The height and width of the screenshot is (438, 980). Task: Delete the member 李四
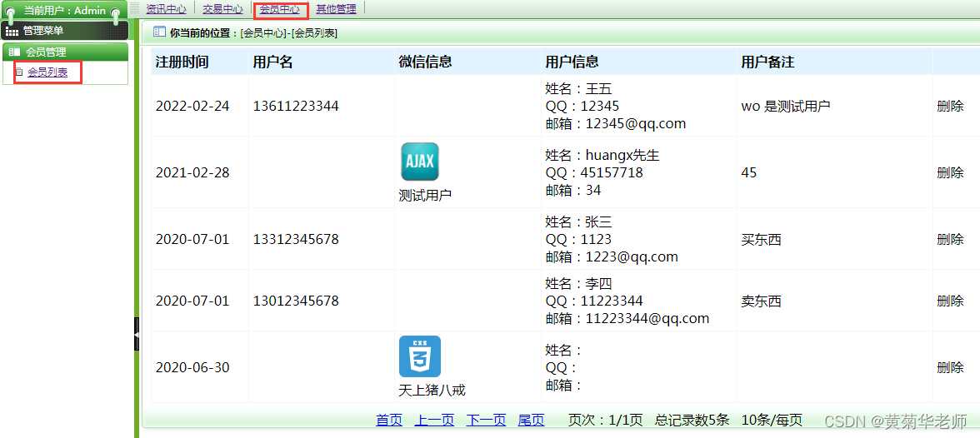pyautogui.click(x=950, y=301)
